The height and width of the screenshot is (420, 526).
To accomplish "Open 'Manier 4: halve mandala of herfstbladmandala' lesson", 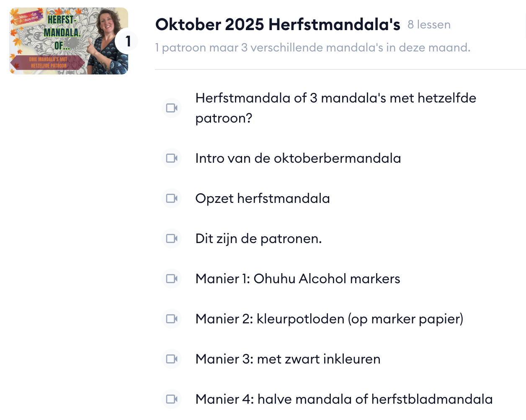I will [x=343, y=399].
